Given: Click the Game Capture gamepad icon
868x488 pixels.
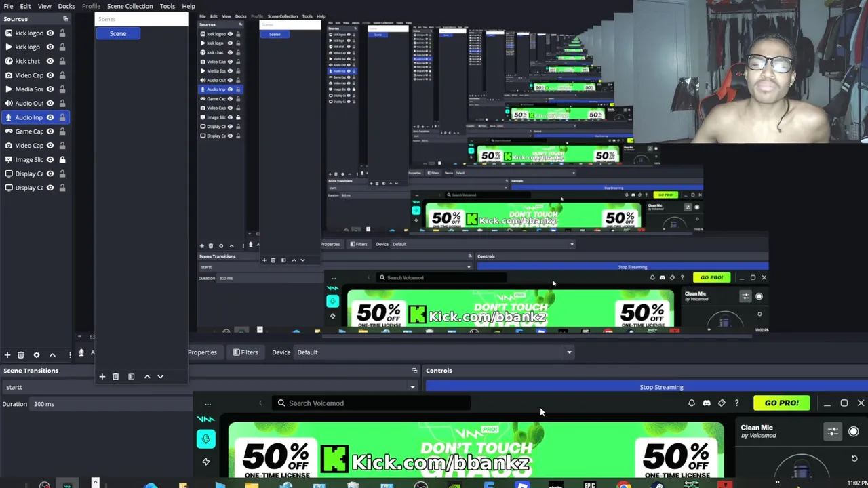Looking at the screenshot, I should click(x=9, y=131).
